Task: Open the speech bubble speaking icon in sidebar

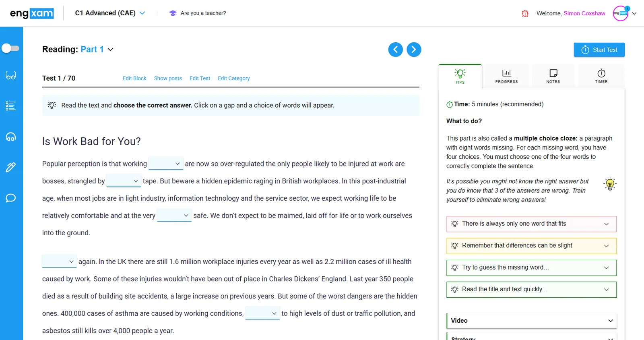Action: (11, 198)
